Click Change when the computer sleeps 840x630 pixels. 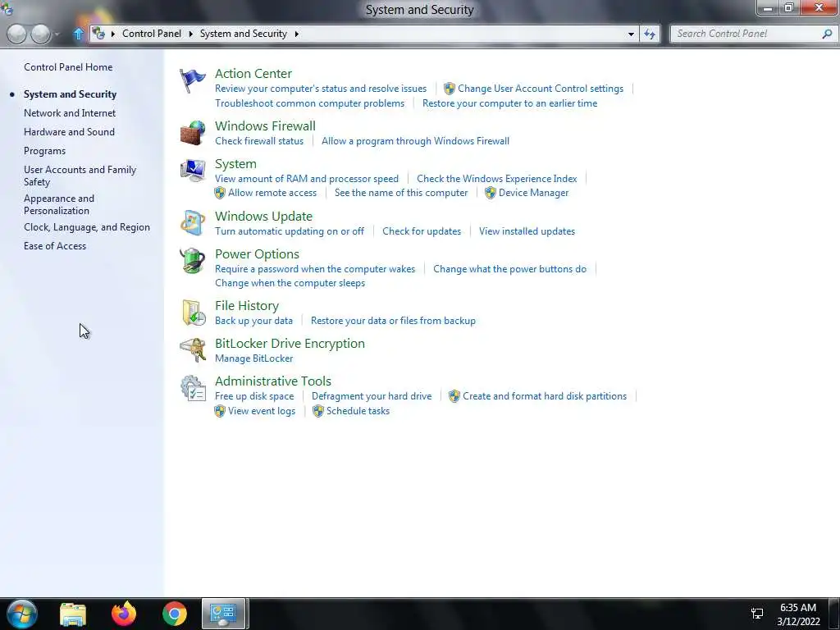click(290, 283)
